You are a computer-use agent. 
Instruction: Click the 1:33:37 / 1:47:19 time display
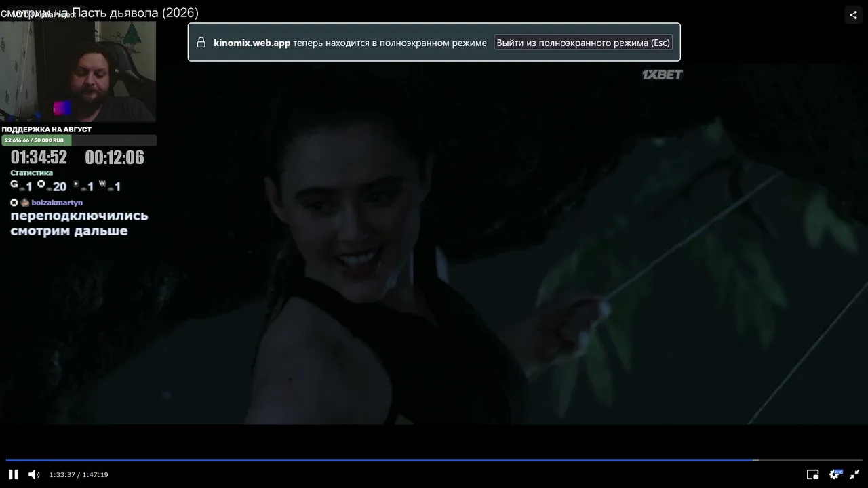pos(79,475)
